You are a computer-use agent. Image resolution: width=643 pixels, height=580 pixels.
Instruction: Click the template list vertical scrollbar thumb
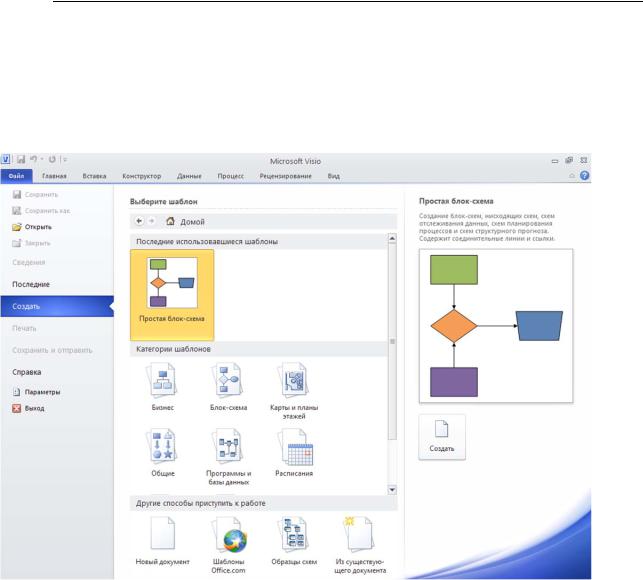(392, 341)
